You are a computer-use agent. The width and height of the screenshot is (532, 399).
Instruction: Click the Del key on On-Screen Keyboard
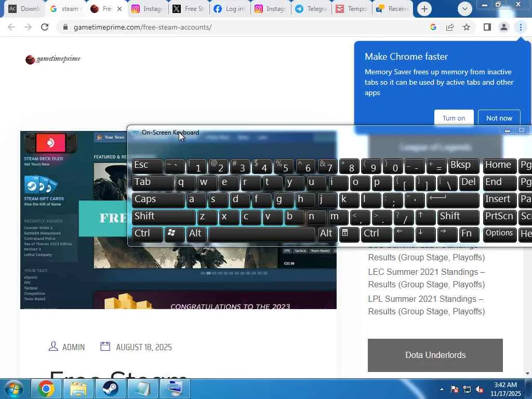click(469, 183)
